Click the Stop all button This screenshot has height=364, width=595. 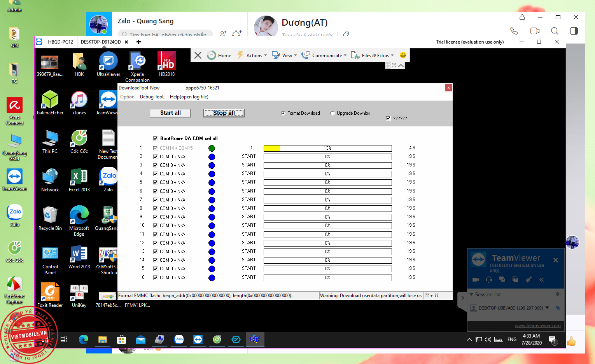(x=224, y=113)
